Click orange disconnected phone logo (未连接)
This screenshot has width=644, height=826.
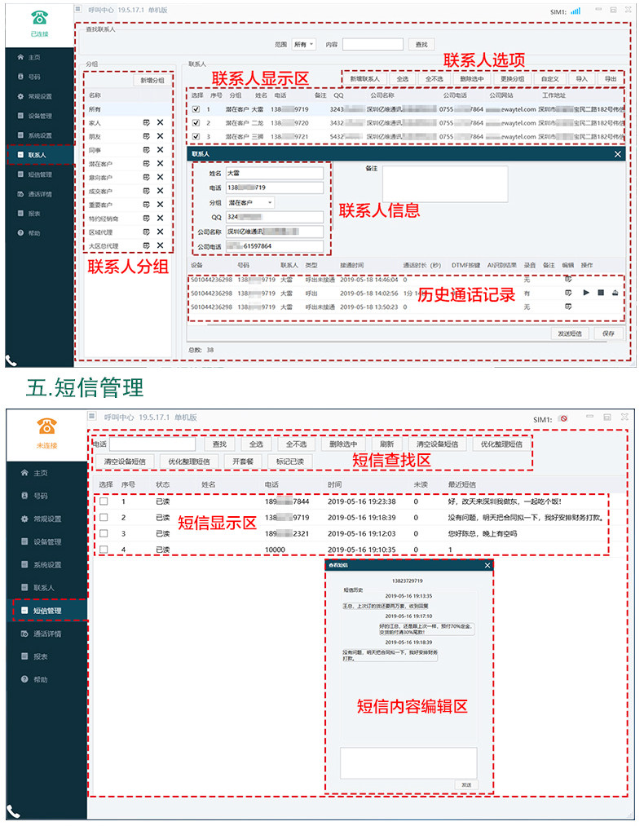tap(46, 426)
